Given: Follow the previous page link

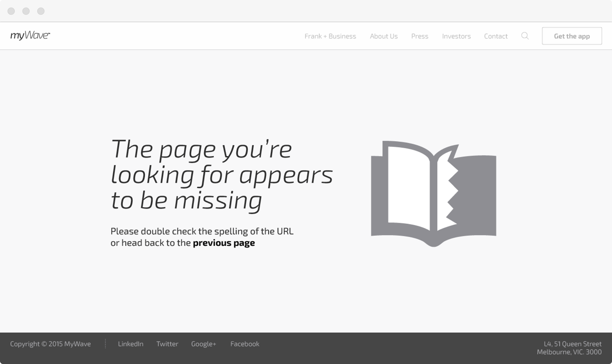Looking at the screenshot, I should pyautogui.click(x=224, y=243).
